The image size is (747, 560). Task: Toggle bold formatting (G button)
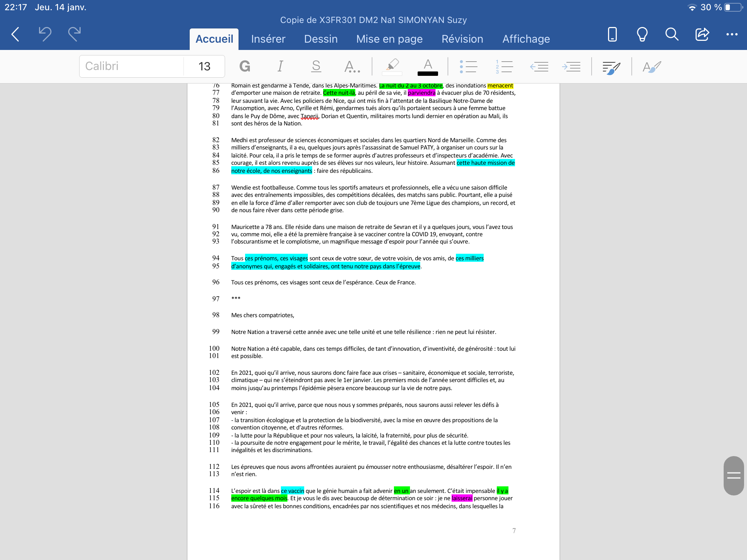(244, 66)
